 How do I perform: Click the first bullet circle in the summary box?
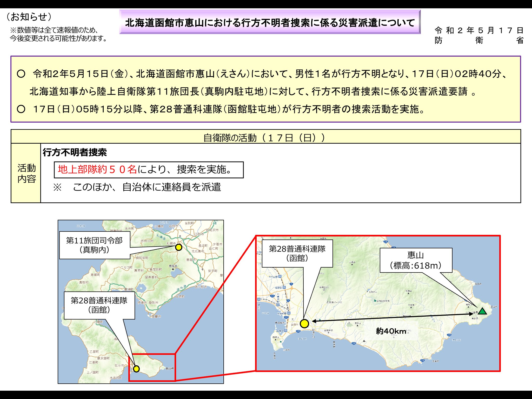[x=21, y=74]
